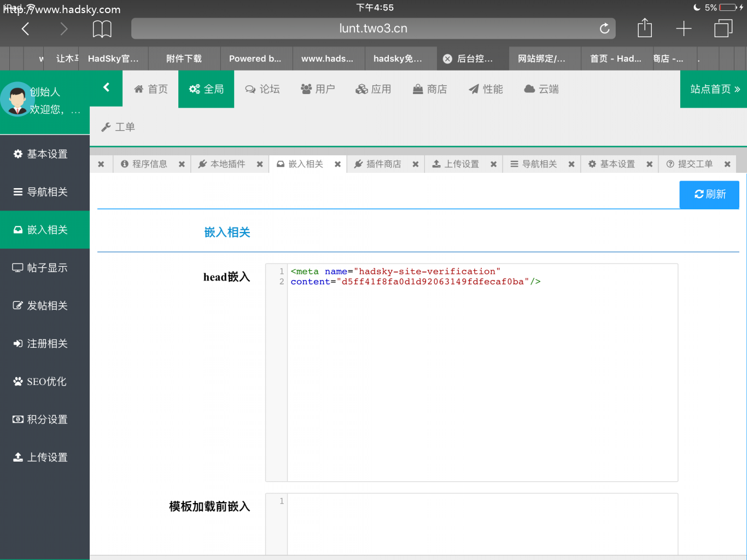Image resolution: width=747 pixels, height=560 pixels.
Task: Open 积分设置 in the sidebar
Action: pos(45,419)
